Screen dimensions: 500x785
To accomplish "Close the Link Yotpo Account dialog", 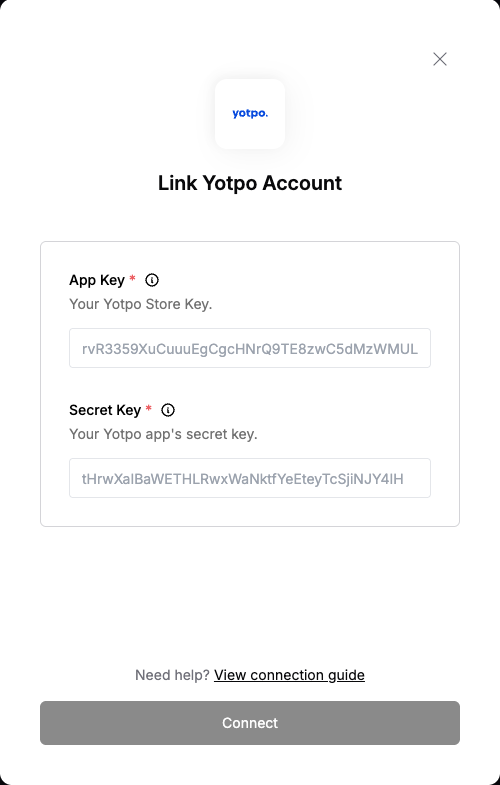I will click(439, 59).
